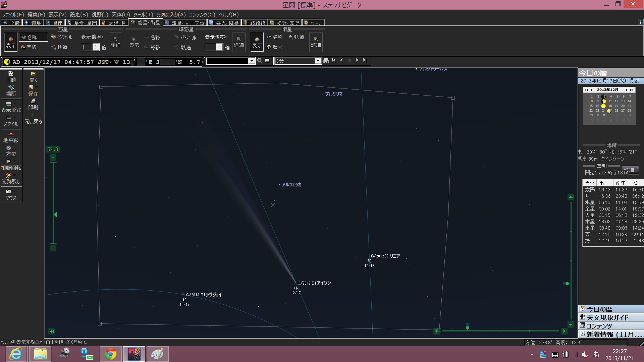The height and width of the screenshot is (362, 644).
Task: Open the time step 3分 dropdown
Action: tap(317, 61)
